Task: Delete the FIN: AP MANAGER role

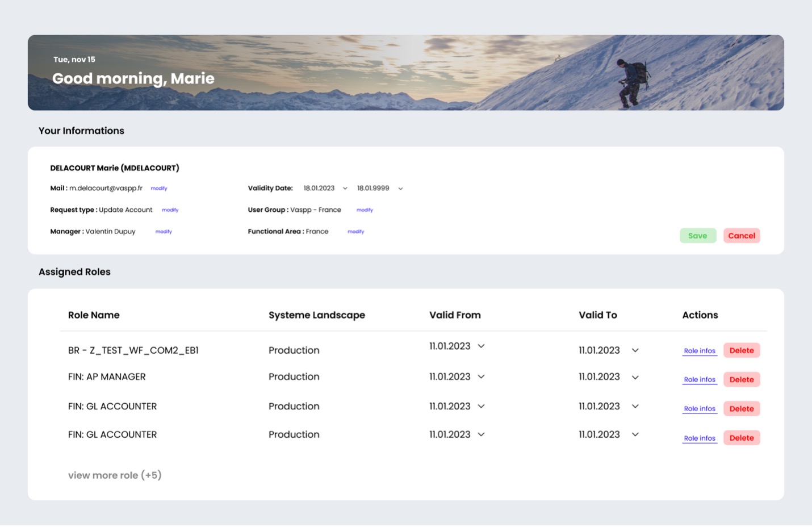Action: tap(741, 379)
